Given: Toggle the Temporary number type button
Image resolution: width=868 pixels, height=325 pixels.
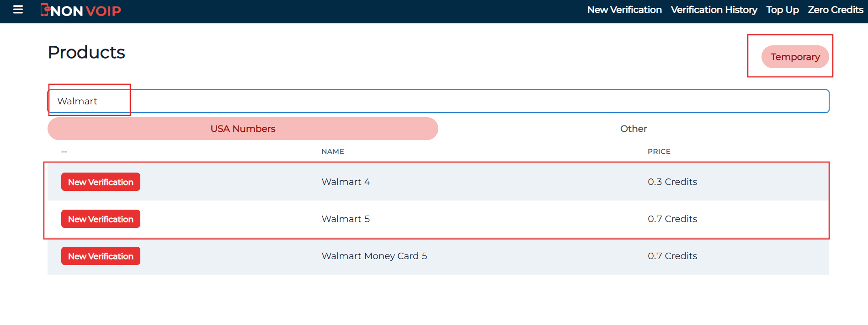Looking at the screenshot, I should click(x=794, y=57).
